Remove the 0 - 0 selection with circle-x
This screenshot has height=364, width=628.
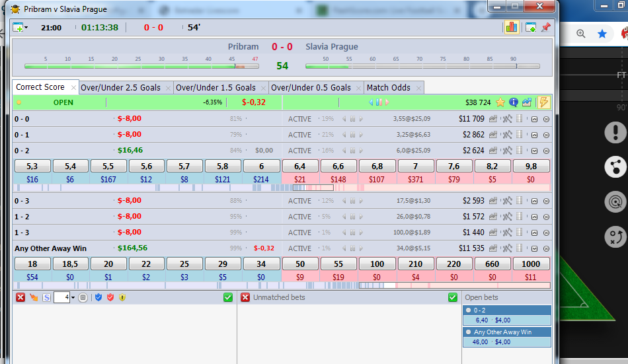(x=546, y=120)
